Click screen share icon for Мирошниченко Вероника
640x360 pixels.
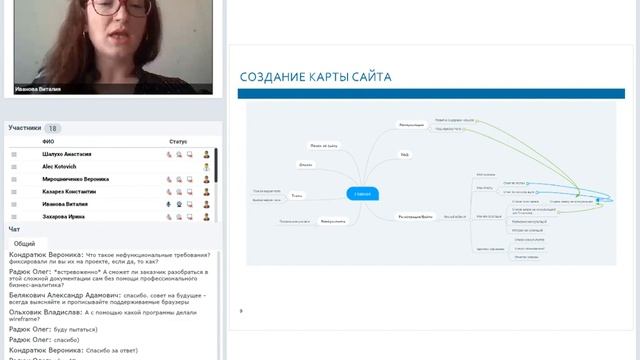pyautogui.click(x=190, y=179)
